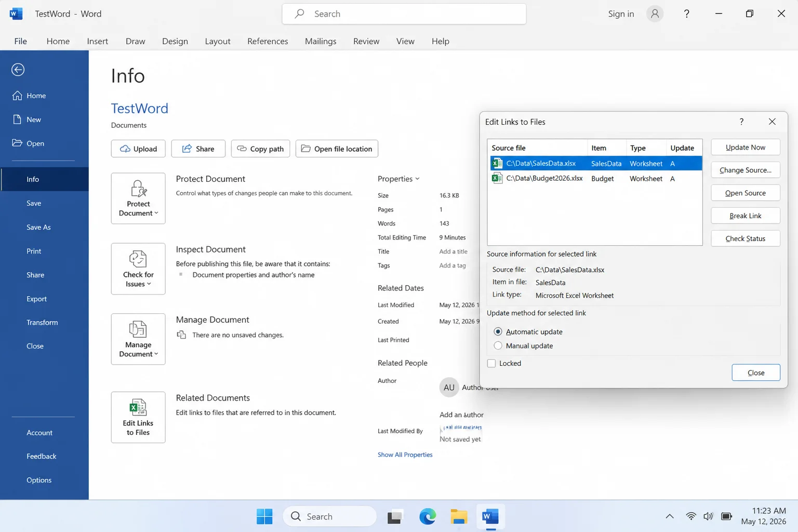
Task: Select the C:\Data\SalesData.xlsx link row
Action: [595, 163]
